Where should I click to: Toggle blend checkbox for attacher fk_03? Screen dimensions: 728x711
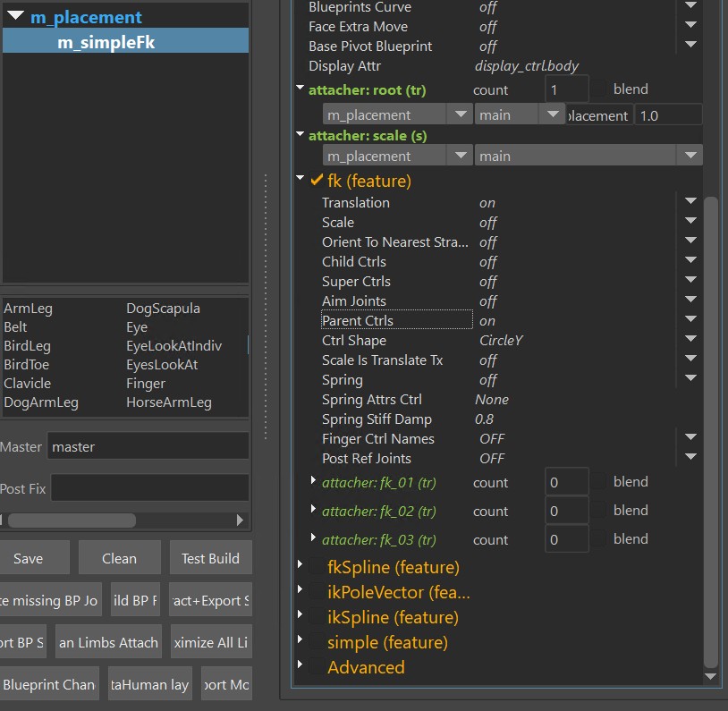600,538
